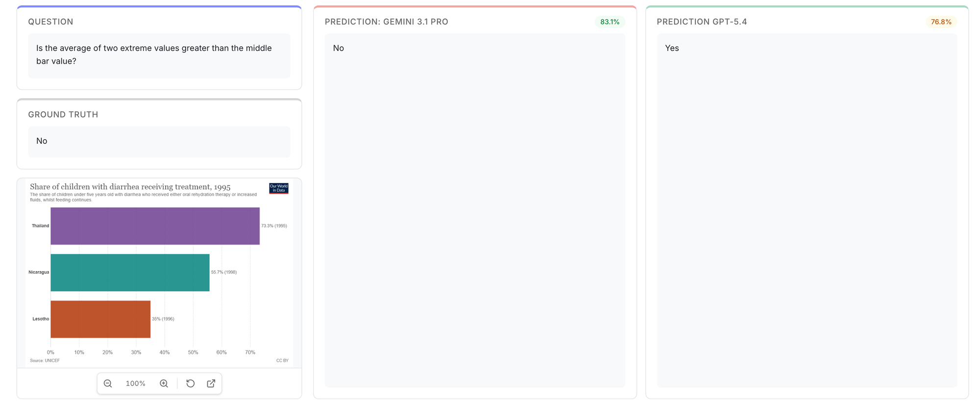Click the 'CC BY' license label
The height and width of the screenshot is (408, 980).
282,360
